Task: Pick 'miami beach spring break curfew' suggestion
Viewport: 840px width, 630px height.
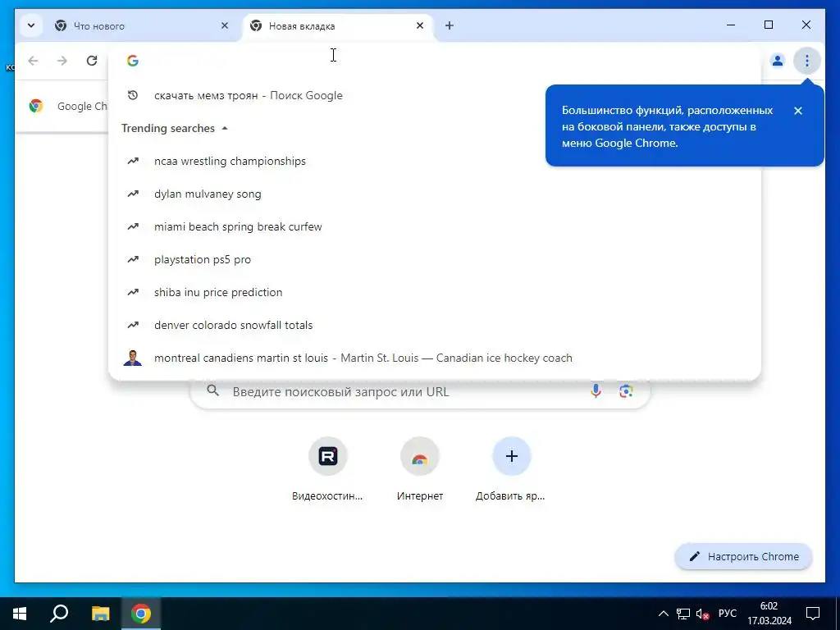Action: point(435,226)
